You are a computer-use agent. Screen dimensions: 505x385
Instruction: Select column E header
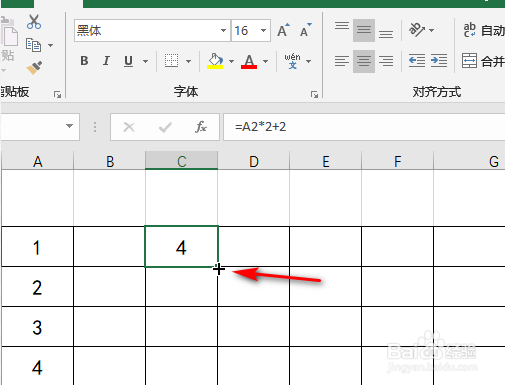[326, 161]
